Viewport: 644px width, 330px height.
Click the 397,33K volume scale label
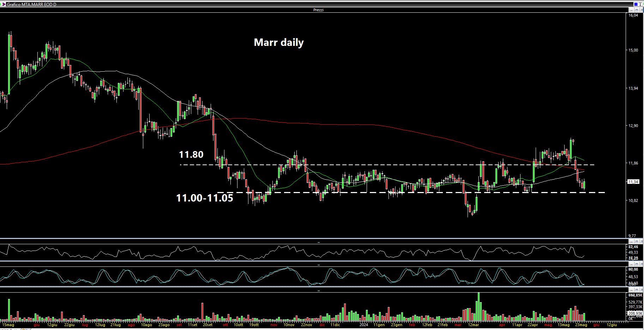pos(635,307)
